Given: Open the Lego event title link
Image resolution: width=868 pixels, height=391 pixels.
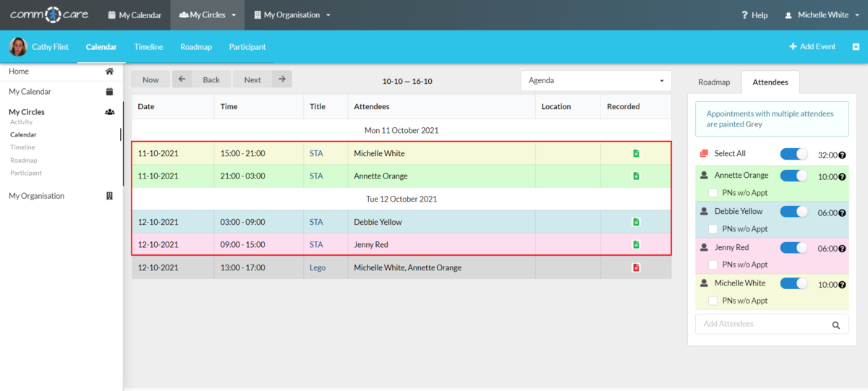Looking at the screenshot, I should click(318, 267).
